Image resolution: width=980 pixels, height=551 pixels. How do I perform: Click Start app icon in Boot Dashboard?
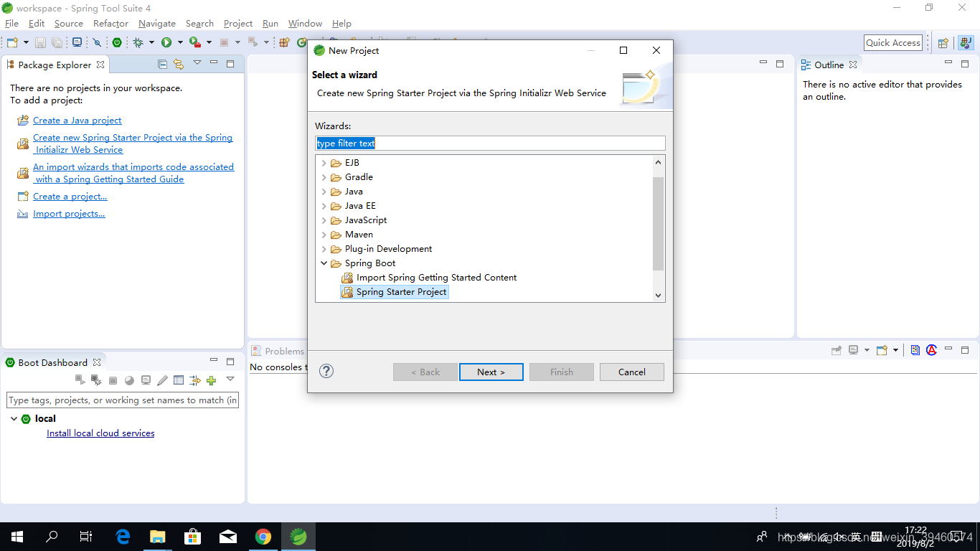point(80,380)
